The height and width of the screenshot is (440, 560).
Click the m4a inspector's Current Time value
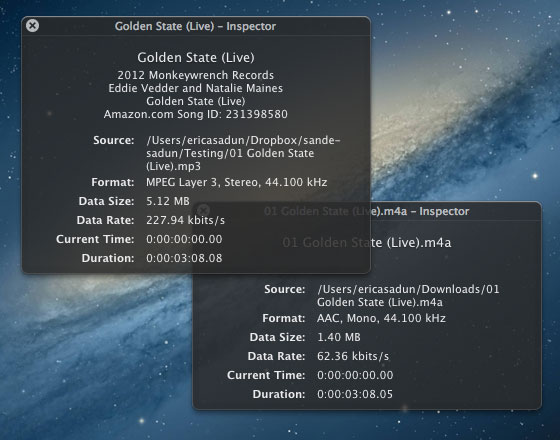pyautogui.click(x=355, y=375)
